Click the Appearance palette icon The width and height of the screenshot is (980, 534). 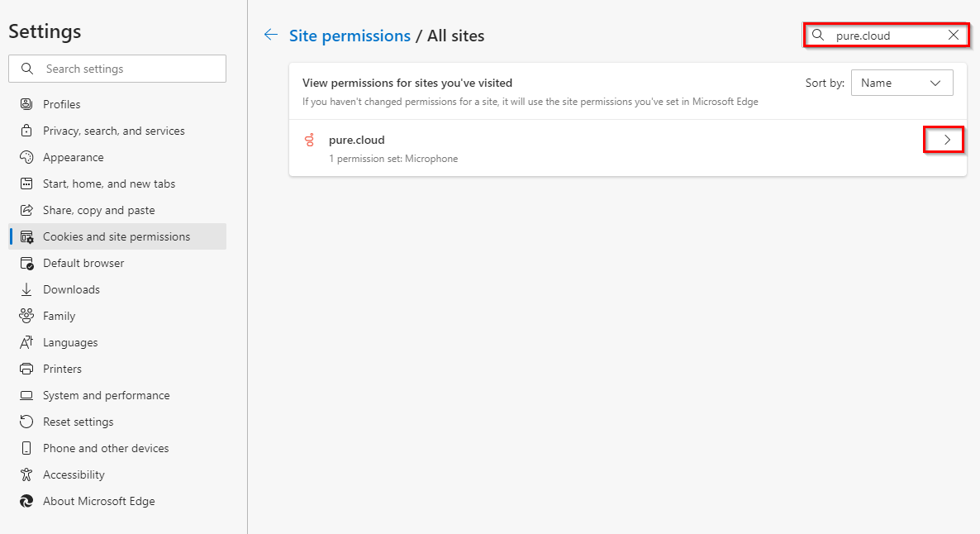click(x=26, y=157)
